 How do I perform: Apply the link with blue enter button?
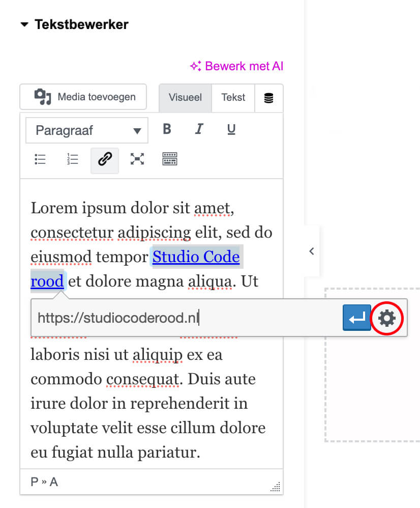[357, 319]
